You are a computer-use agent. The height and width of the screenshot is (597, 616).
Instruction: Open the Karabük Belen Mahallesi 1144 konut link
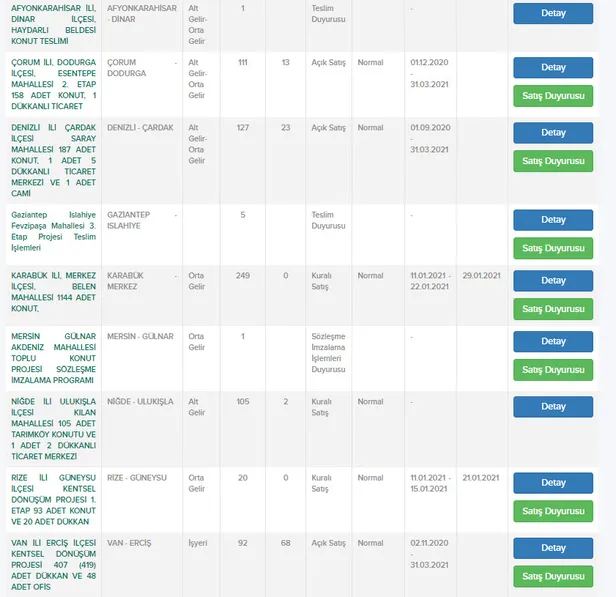tap(51, 292)
